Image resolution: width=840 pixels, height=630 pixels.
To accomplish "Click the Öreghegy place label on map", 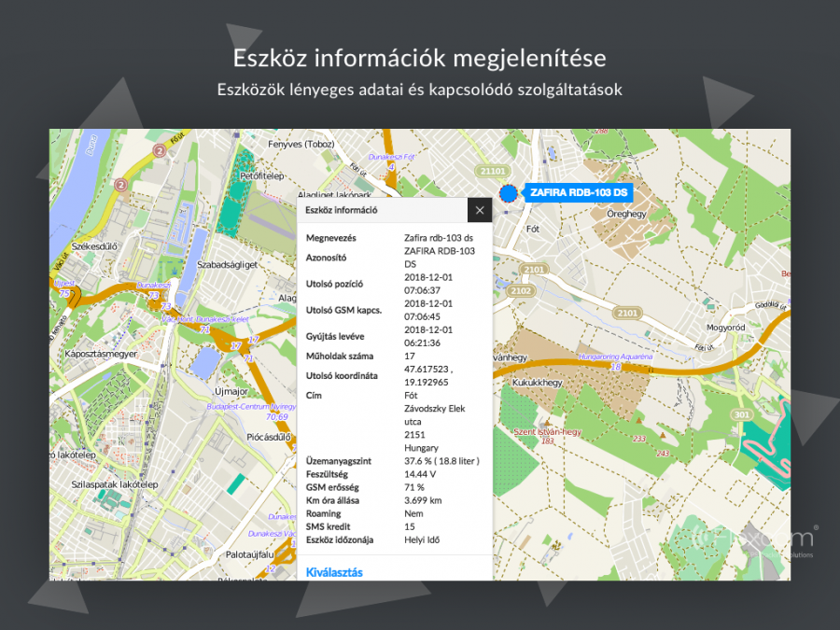I will pyautogui.click(x=627, y=214).
